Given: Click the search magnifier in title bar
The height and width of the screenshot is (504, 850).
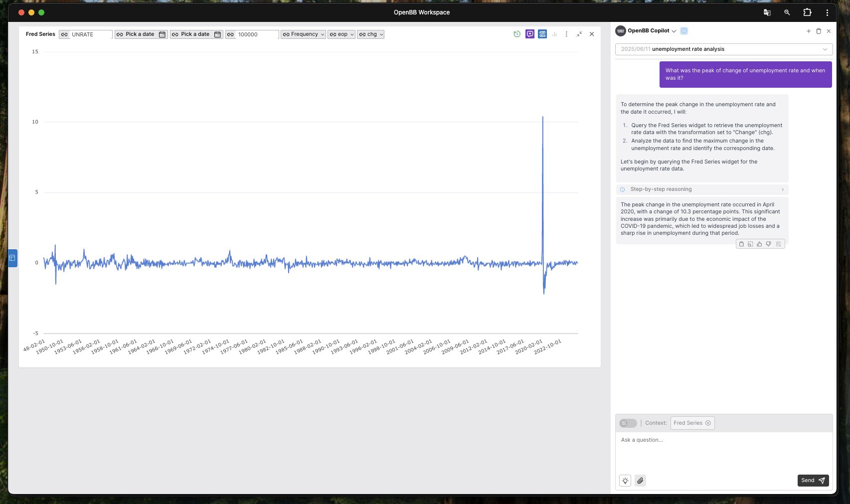Looking at the screenshot, I should [x=787, y=12].
